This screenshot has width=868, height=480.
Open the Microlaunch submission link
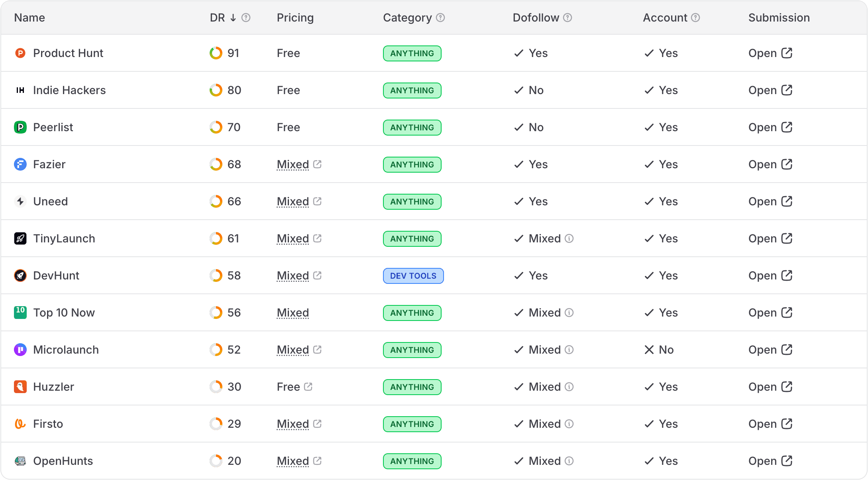770,350
